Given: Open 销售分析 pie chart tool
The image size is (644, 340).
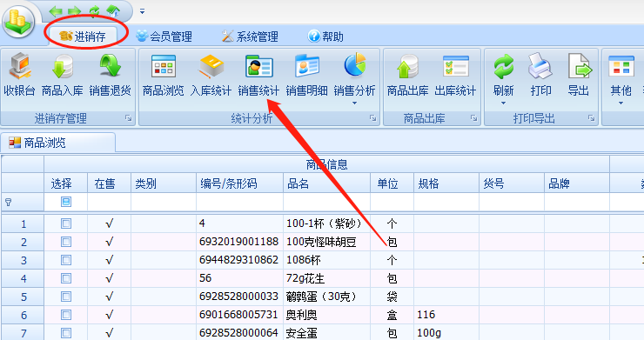Looking at the screenshot, I should pos(354,75).
